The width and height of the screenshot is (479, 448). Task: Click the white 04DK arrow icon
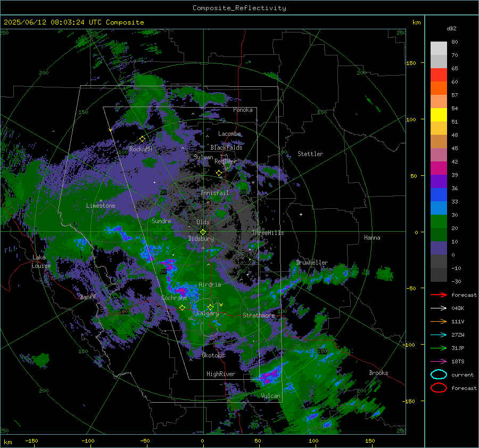(439, 308)
